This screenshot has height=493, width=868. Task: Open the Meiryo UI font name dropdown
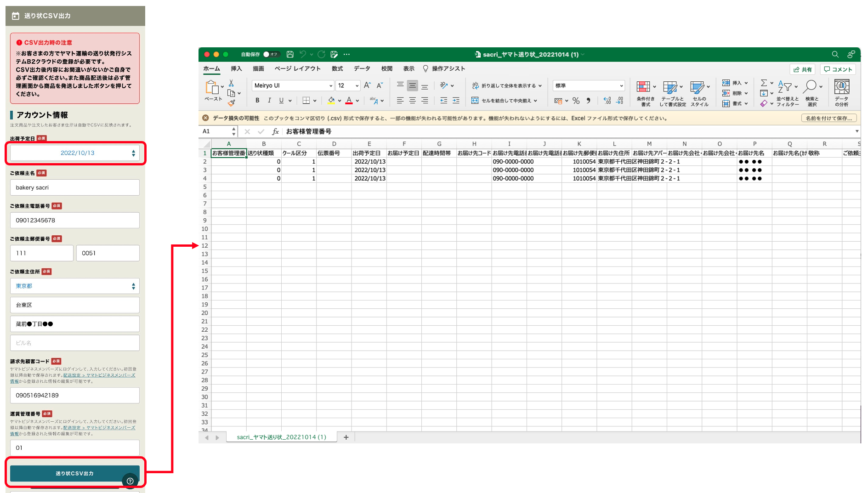(330, 85)
